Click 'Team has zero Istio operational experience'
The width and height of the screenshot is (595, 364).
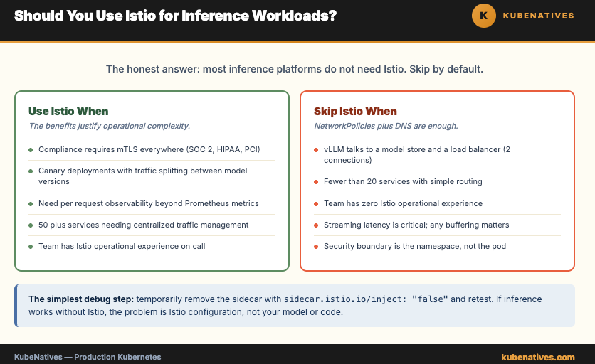click(x=403, y=203)
